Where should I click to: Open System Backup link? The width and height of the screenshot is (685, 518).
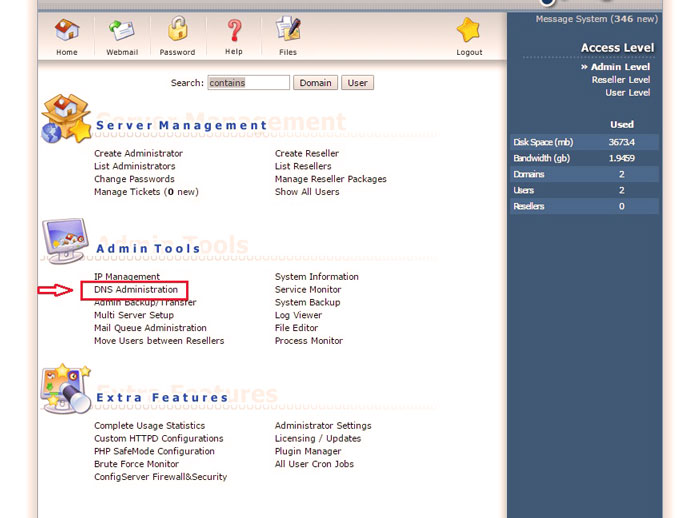coord(308,302)
